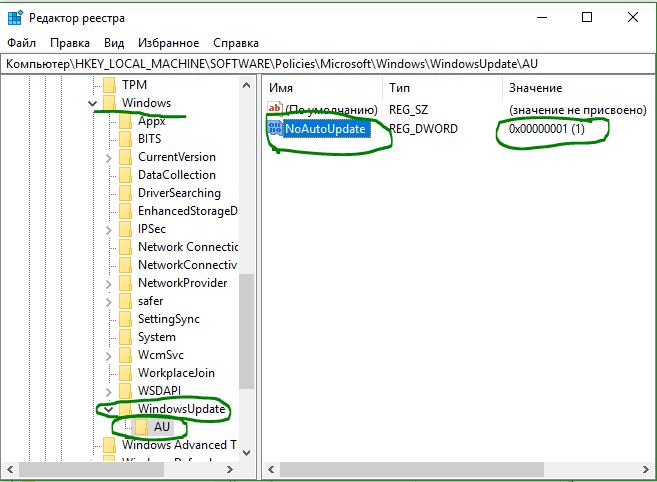This screenshot has width=657, height=482.
Task: Open the Правка menu
Action: point(70,43)
